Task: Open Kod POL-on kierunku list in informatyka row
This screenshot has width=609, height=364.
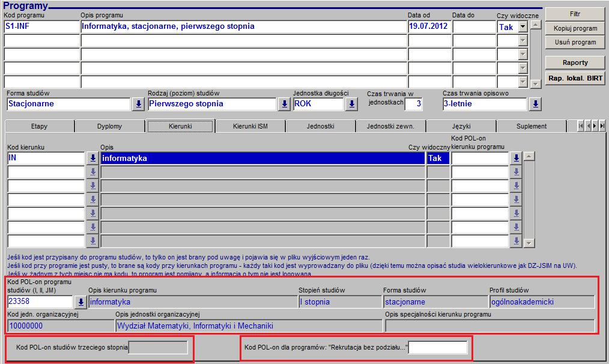Action: point(516,158)
